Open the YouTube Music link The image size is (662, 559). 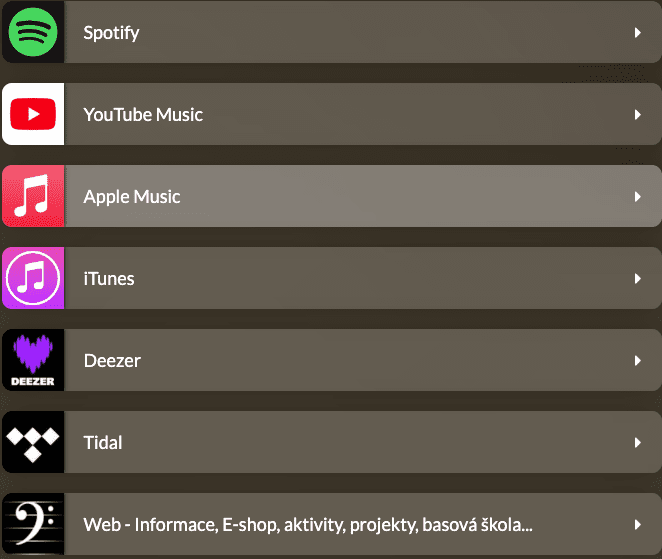143,115
